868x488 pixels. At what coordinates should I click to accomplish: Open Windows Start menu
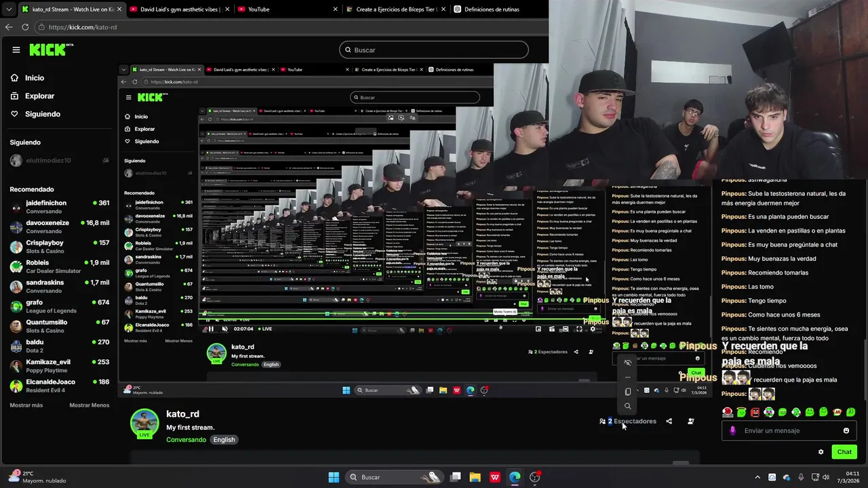pos(334,477)
